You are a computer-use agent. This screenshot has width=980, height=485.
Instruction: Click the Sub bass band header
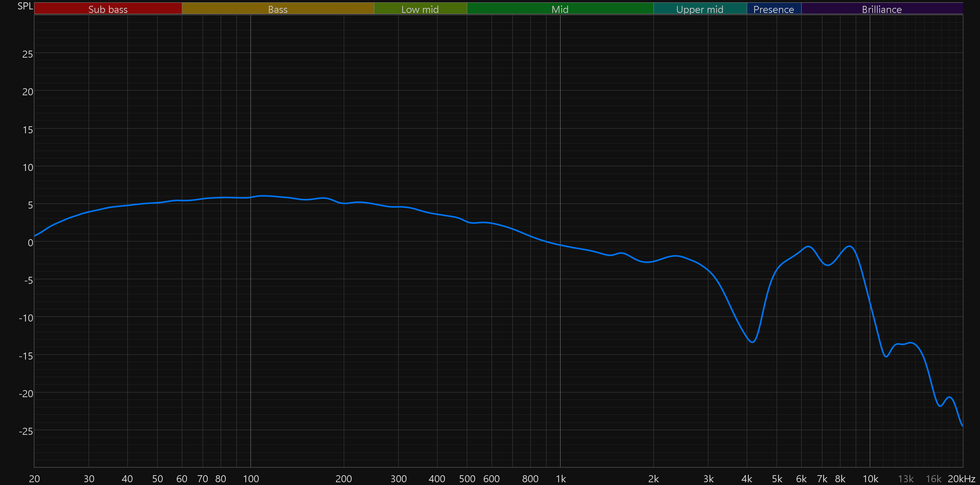point(108,9)
